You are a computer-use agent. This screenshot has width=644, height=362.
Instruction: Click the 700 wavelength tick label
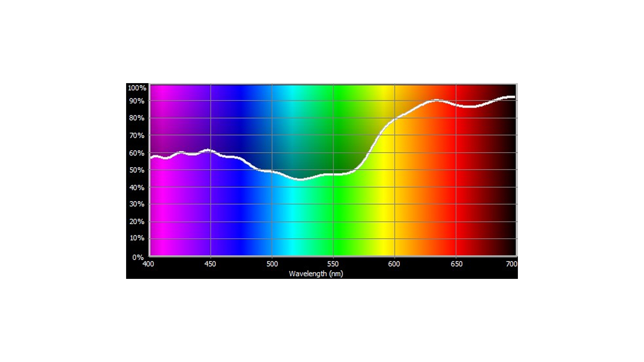click(x=512, y=264)
